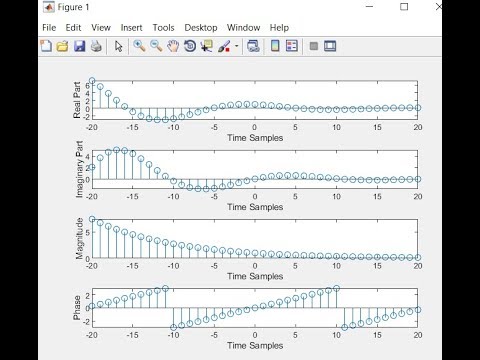Image resolution: width=480 pixels, height=360 pixels.
Task: Click the Phase axis label
Action: tap(77, 308)
